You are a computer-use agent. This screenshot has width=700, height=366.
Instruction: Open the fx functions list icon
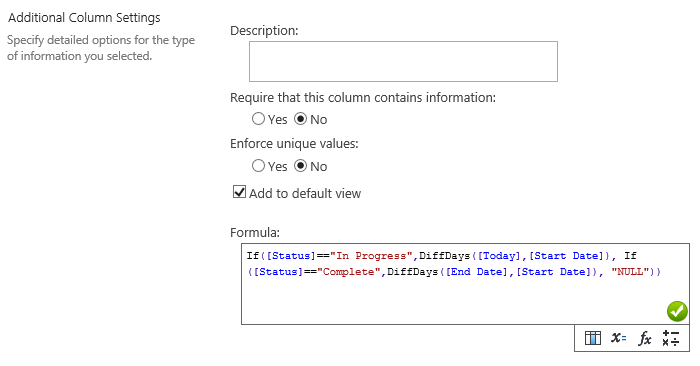645,338
